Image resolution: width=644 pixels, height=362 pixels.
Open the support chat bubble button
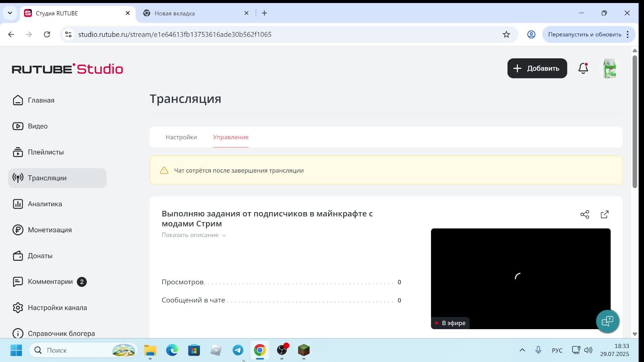pyautogui.click(x=607, y=321)
